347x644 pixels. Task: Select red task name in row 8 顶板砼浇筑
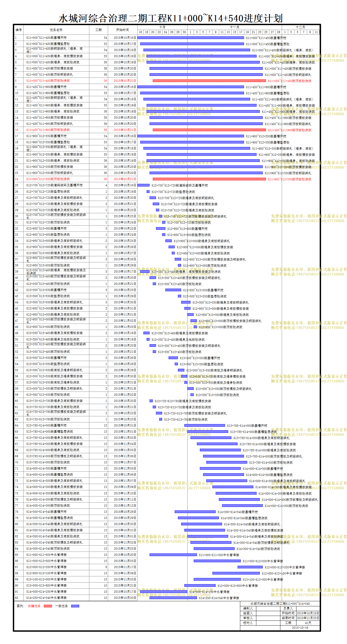48,81
